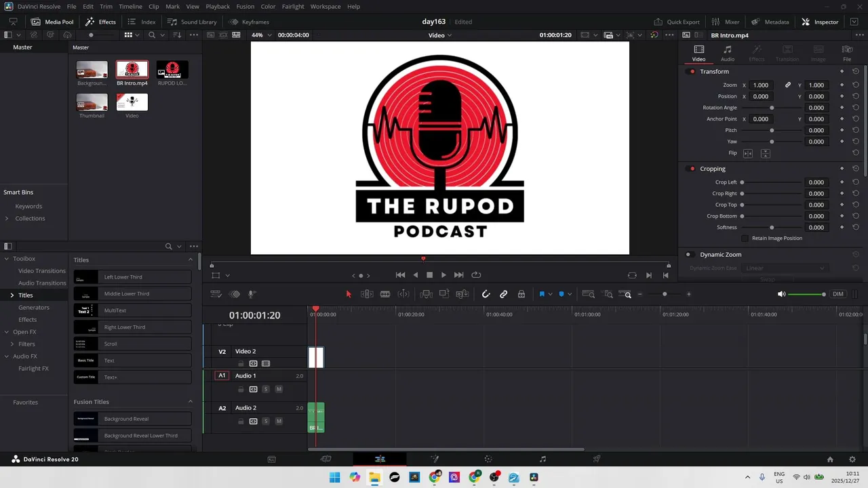Reset the Cropping section
This screenshot has width=868, height=488.
point(856,169)
